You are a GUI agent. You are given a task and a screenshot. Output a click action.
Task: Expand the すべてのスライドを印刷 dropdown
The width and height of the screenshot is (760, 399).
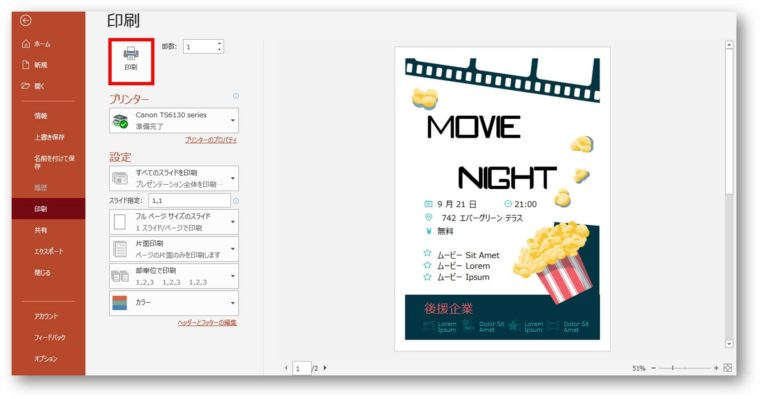click(174, 178)
